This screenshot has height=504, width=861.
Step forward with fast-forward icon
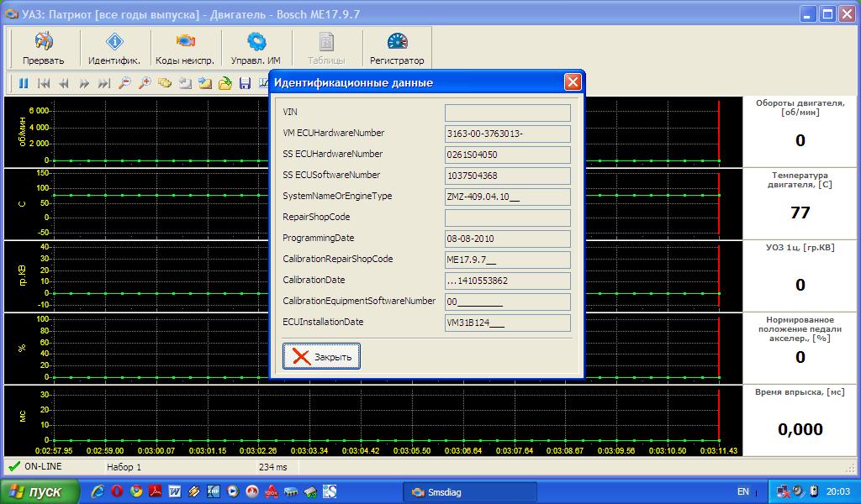point(84,83)
